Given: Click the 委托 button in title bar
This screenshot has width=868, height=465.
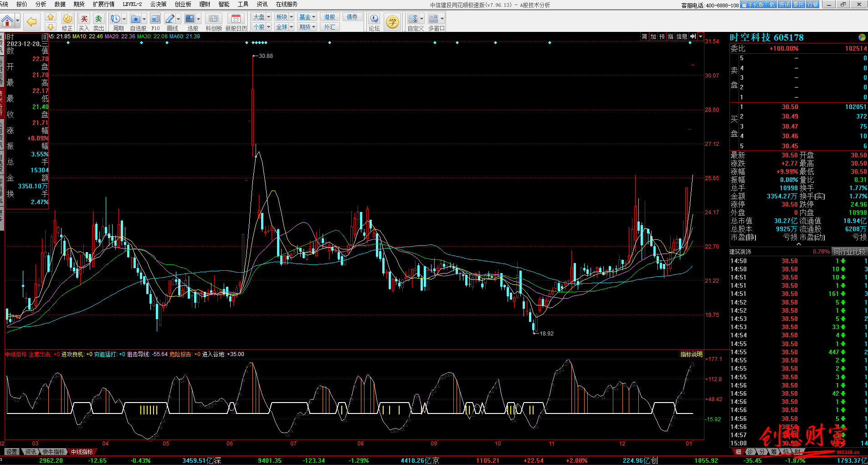Looking at the screenshot, I should (x=798, y=5).
